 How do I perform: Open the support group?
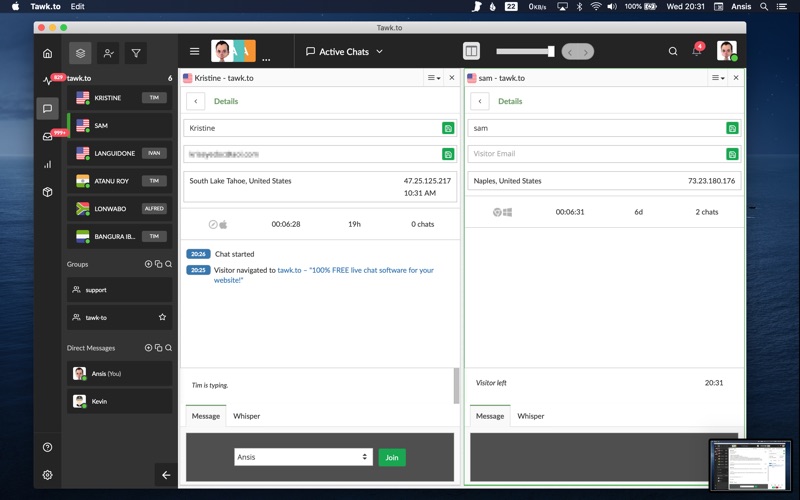(x=119, y=290)
